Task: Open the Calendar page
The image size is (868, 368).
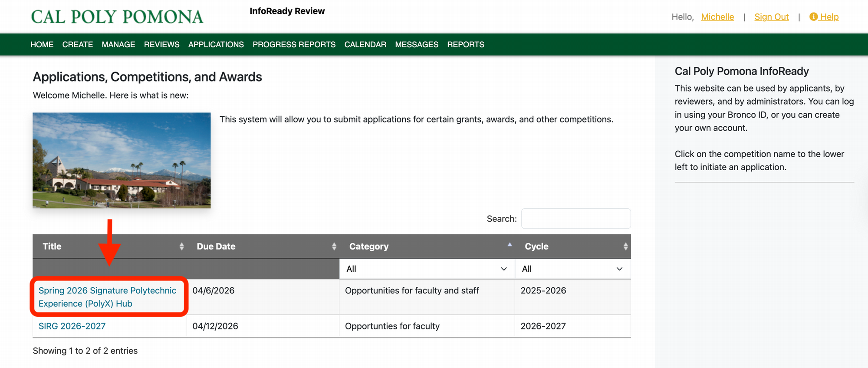Action: click(365, 45)
